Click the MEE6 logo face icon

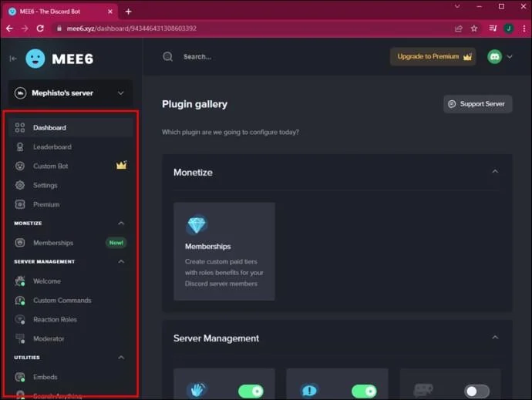click(35, 59)
